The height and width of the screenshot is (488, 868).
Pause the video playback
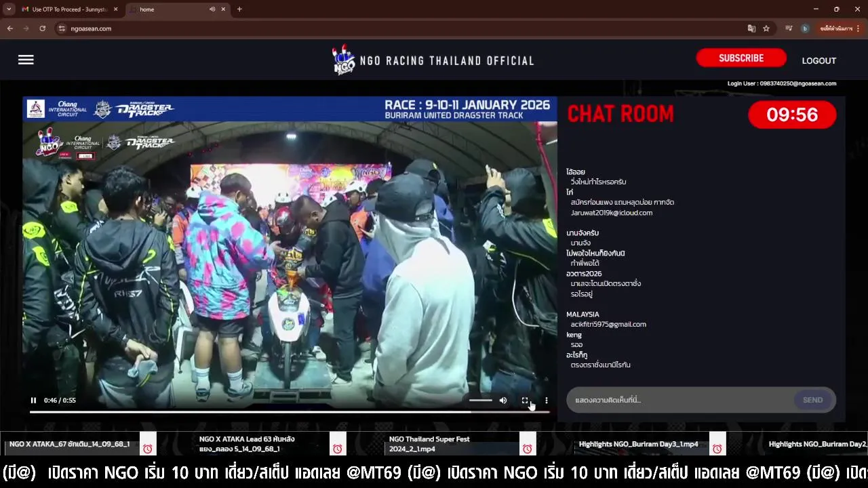click(x=33, y=401)
